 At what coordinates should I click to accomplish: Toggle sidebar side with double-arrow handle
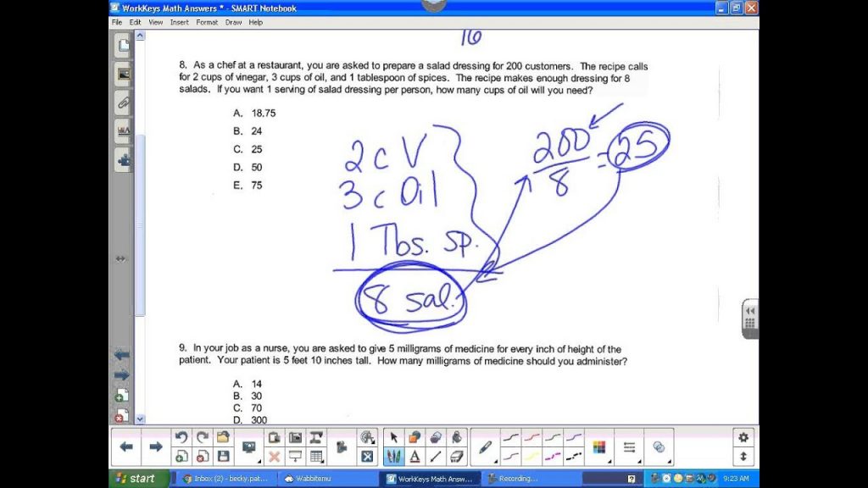[121, 258]
